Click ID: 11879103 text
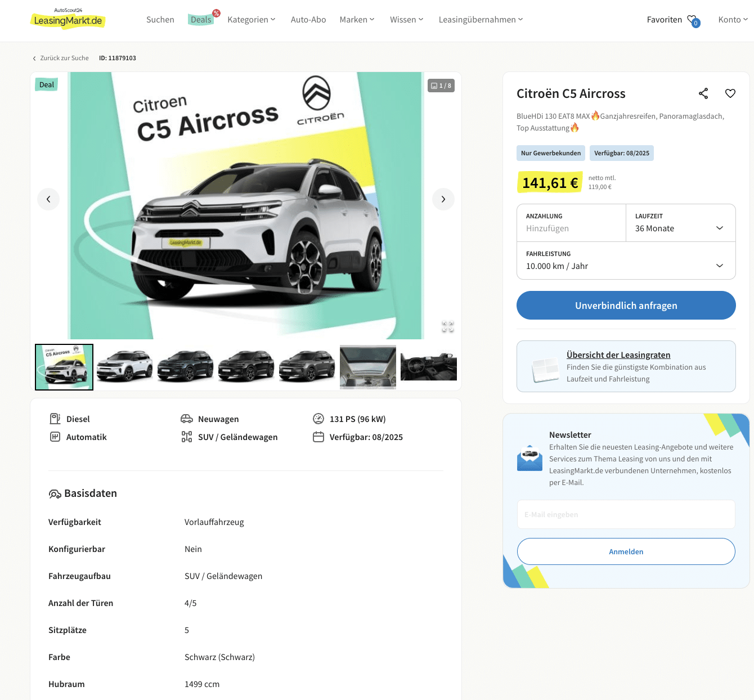Viewport: 754px width, 700px height. [118, 58]
